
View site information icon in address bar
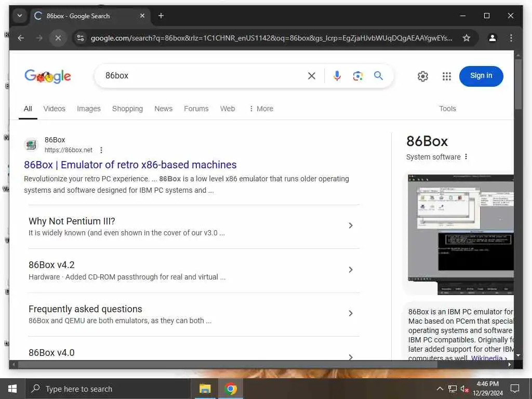pos(81,38)
